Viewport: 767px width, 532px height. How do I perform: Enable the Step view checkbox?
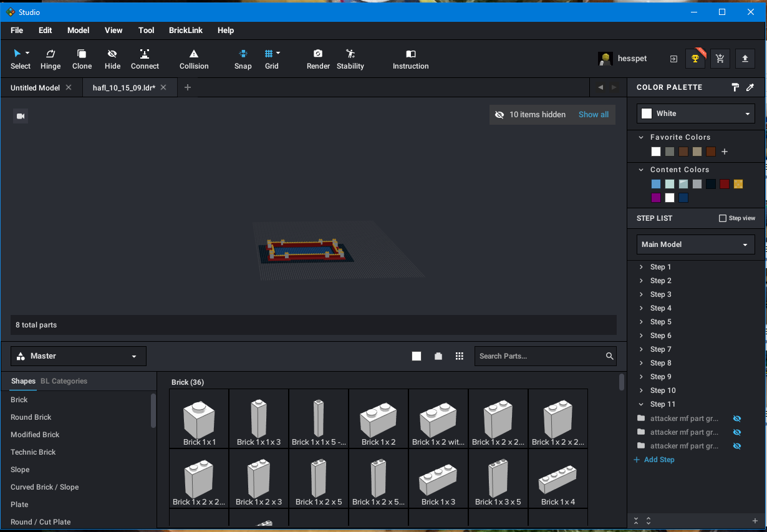pyautogui.click(x=723, y=218)
